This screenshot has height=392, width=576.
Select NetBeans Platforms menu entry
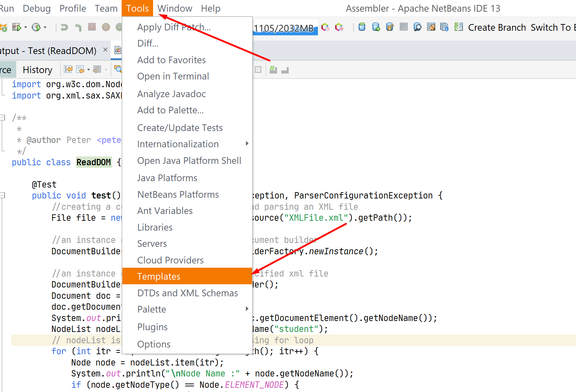point(187,194)
